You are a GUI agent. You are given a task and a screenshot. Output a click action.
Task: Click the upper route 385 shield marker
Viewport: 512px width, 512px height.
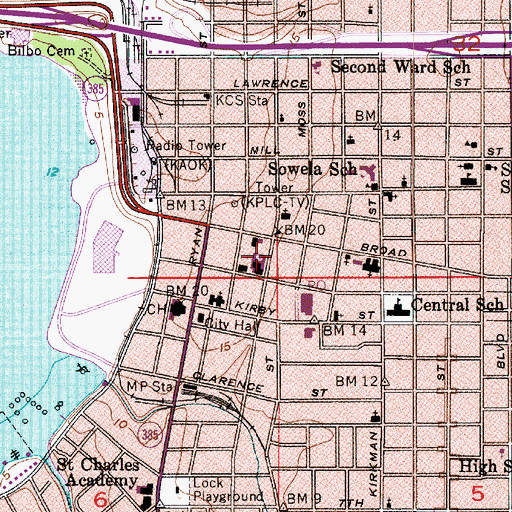[95, 89]
